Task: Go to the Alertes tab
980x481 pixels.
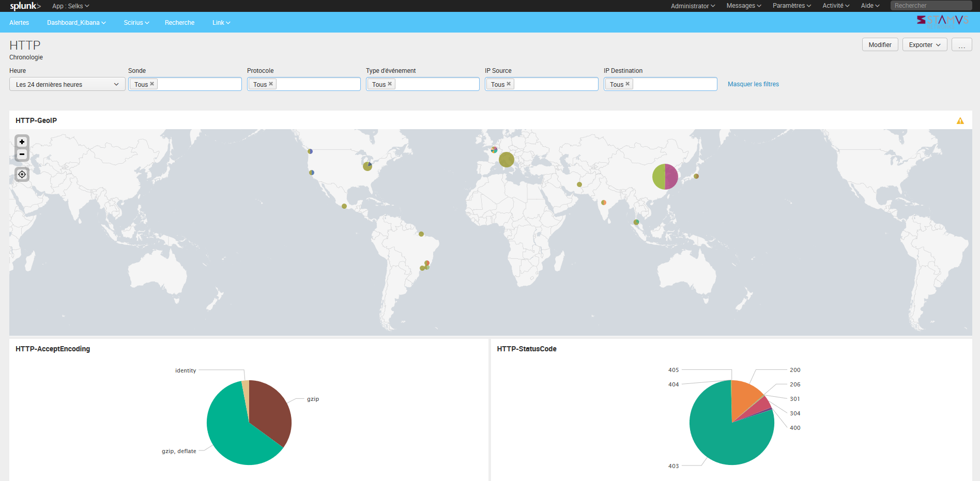Action: (x=19, y=23)
